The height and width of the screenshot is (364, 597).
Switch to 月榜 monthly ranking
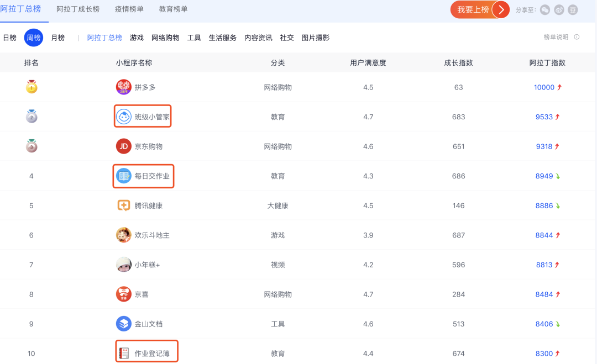click(58, 38)
